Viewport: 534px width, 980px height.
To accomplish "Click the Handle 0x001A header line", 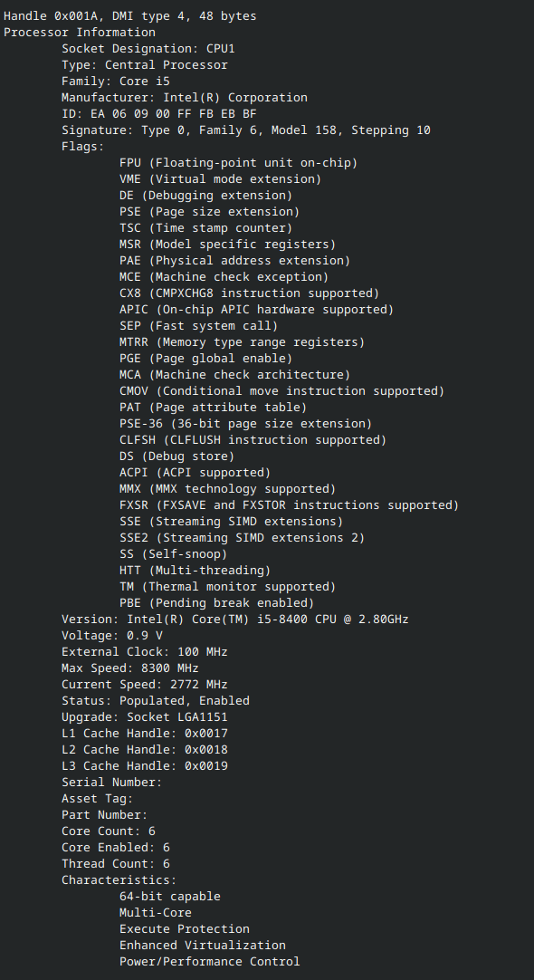I will click(x=130, y=16).
